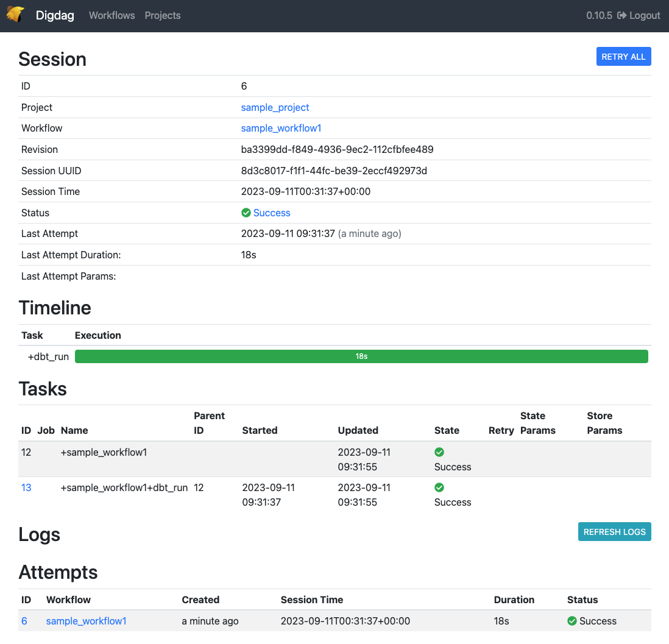Click the Digdag brand name

tap(55, 15)
